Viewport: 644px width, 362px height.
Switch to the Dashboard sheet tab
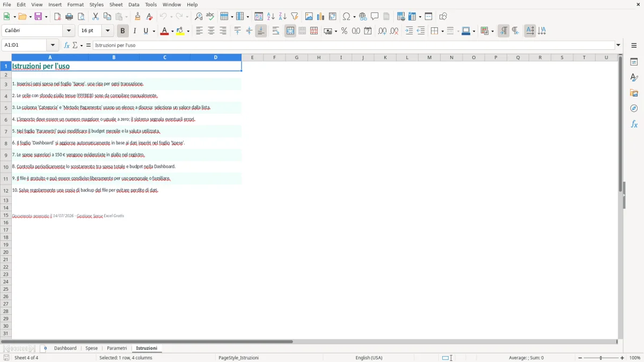pyautogui.click(x=65, y=349)
